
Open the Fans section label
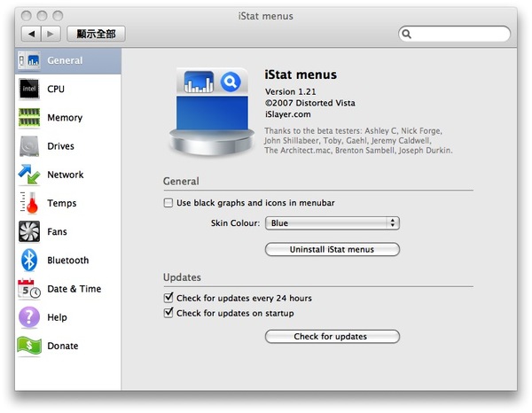pyautogui.click(x=57, y=231)
